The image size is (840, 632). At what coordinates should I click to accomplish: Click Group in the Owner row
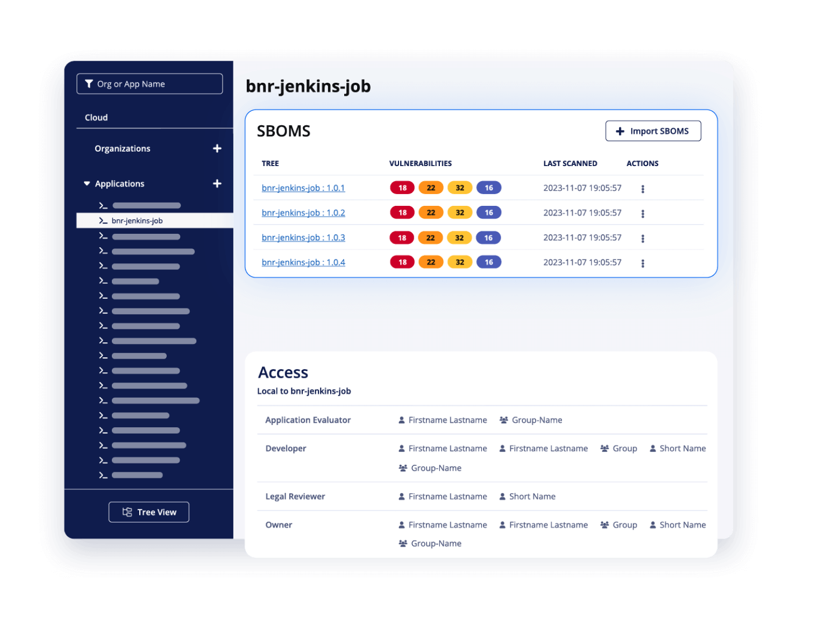[x=625, y=525]
